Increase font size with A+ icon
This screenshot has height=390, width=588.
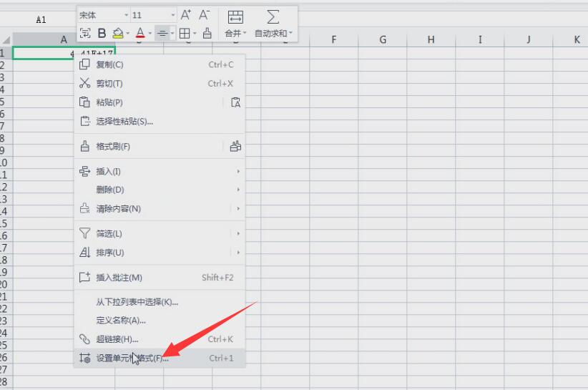[186, 15]
